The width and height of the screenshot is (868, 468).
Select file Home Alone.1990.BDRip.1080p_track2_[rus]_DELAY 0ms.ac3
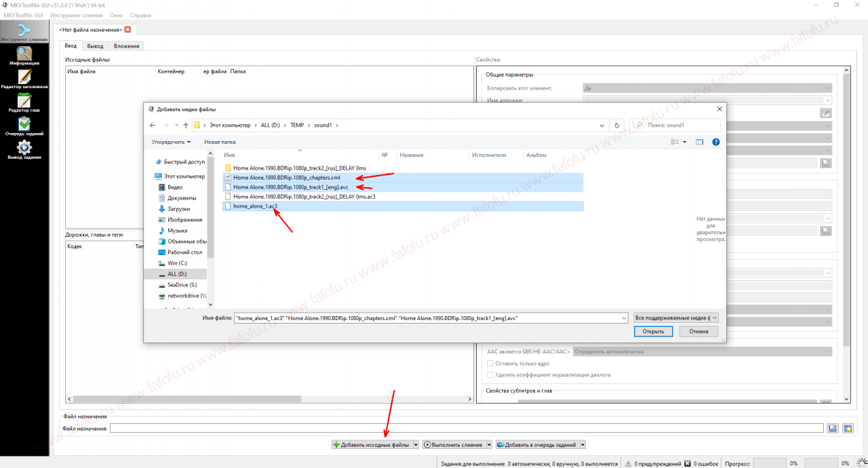tap(304, 196)
